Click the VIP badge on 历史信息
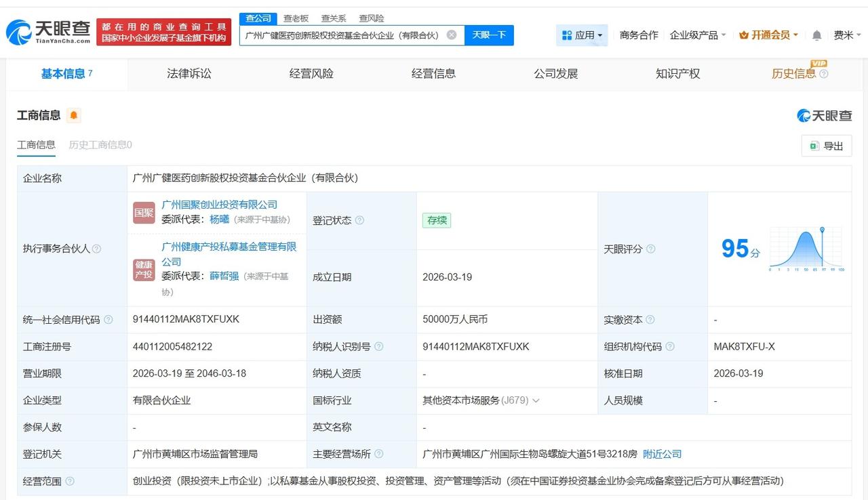The width and height of the screenshot is (868, 500). point(818,64)
